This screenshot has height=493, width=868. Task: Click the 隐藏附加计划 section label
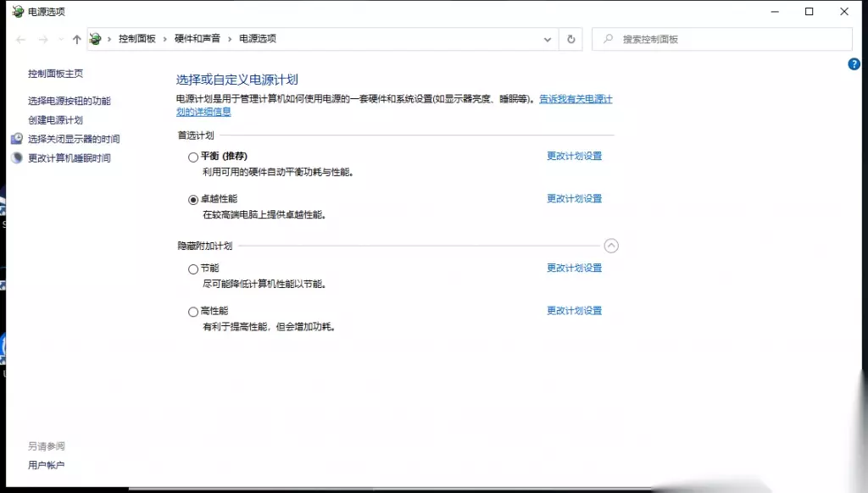click(x=205, y=246)
